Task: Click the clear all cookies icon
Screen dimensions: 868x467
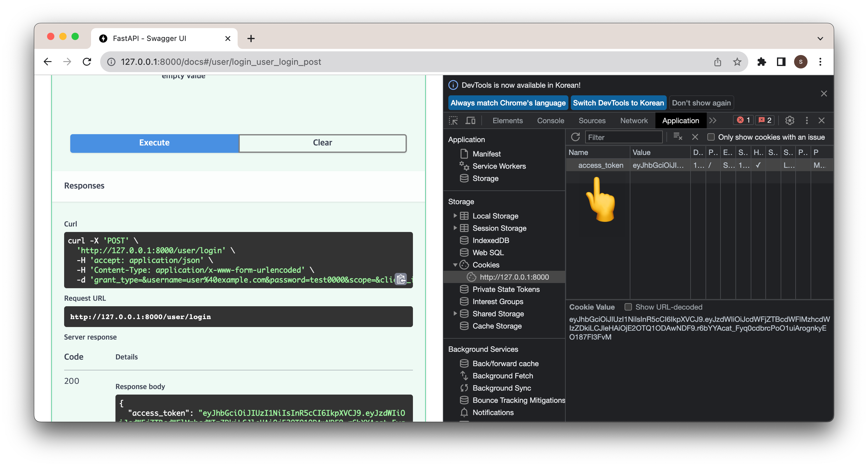Action: (678, 137)
